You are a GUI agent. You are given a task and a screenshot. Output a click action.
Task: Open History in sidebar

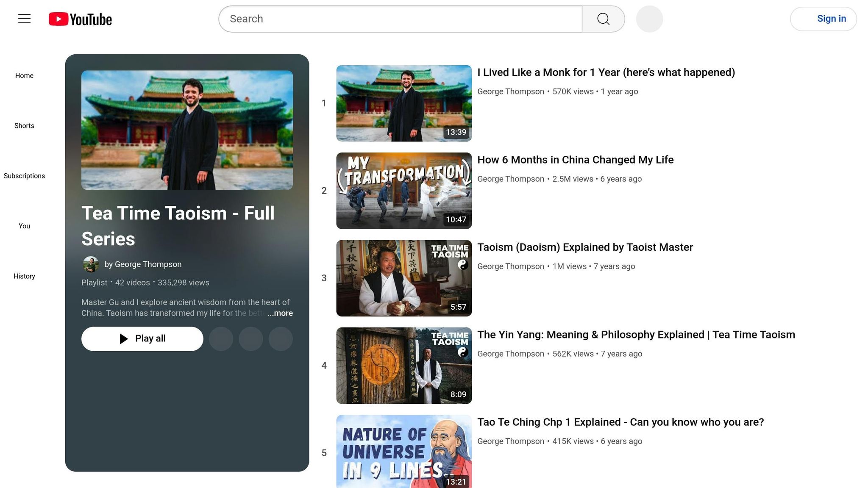(24, 276)
